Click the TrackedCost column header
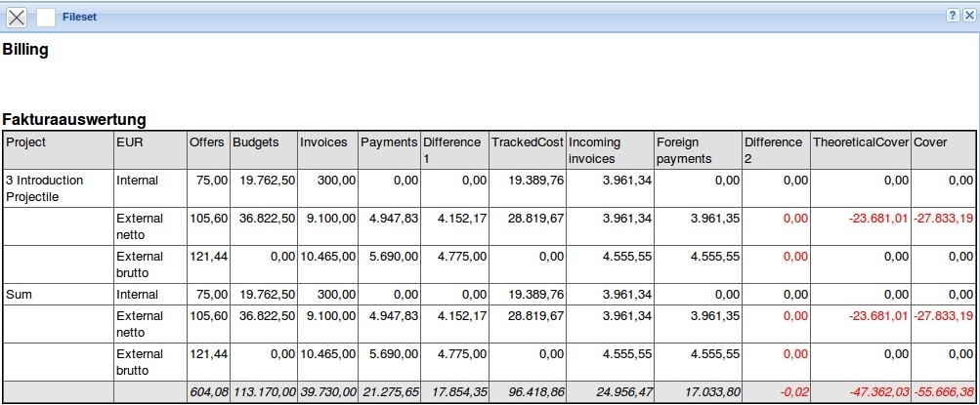Screen dimensions: 980x405 click(x=527, y=142)
